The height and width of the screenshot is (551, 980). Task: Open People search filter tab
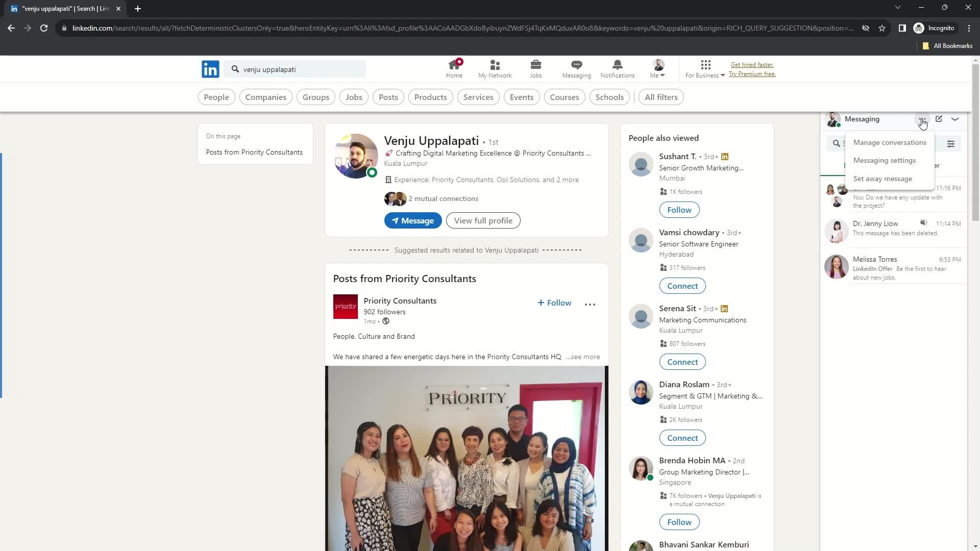coord(216,97)
